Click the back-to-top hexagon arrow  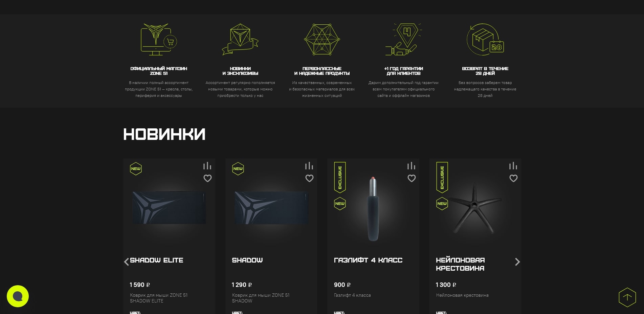click(x=627, y=297)
